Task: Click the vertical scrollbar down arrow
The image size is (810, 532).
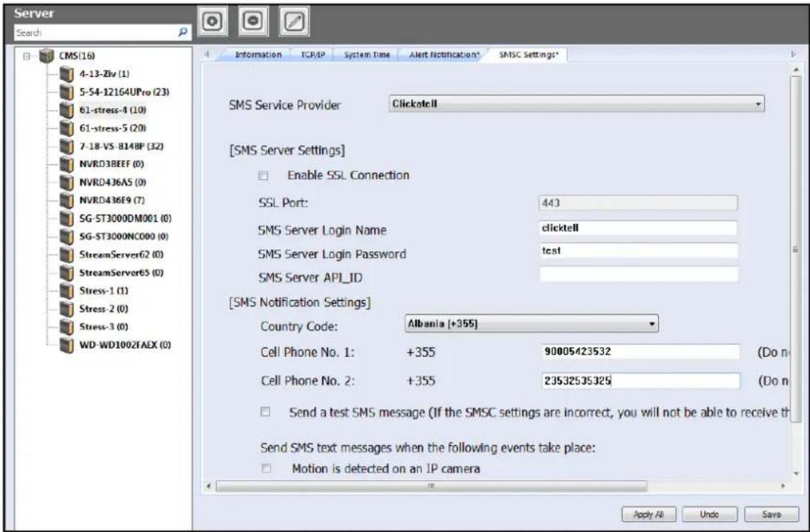Action: [796, 472]
